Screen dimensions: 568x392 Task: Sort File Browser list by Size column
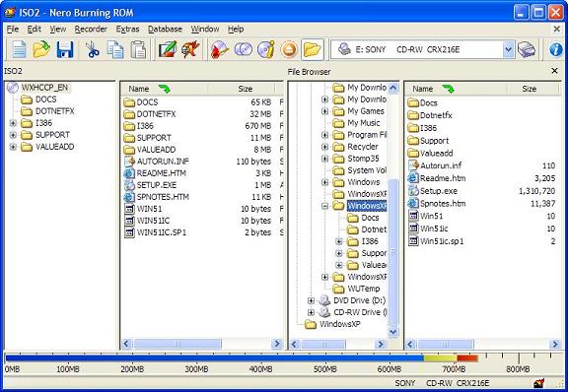coord(532,89)
